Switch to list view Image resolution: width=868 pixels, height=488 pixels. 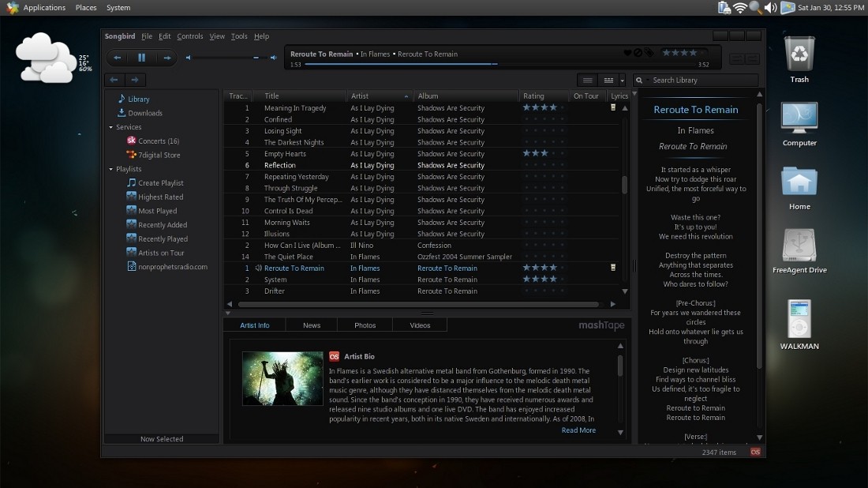[587, 81]
